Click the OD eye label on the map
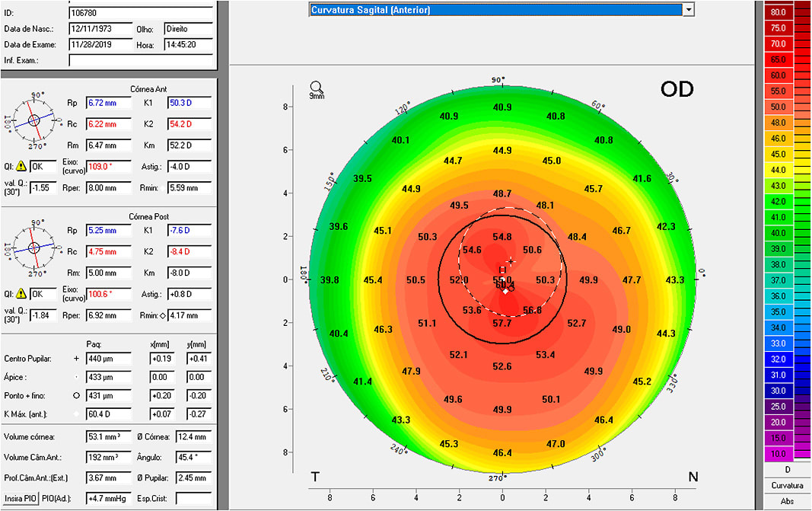This screenshot has height=511, width=812. pyautogui.click(x=677, y=90)
